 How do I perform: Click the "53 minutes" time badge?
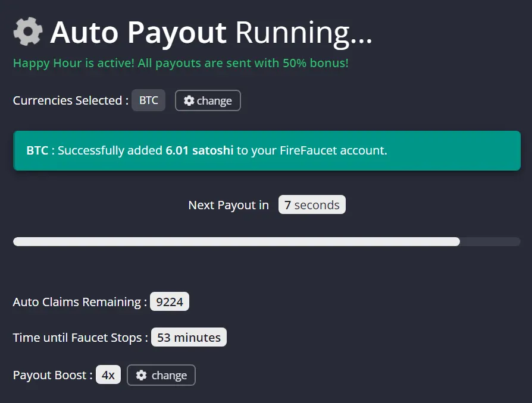[x=189, y=338]
